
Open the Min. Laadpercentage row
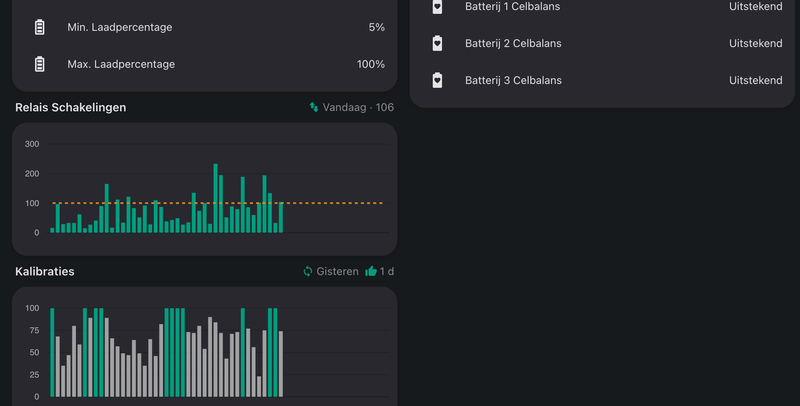point(205,27)
